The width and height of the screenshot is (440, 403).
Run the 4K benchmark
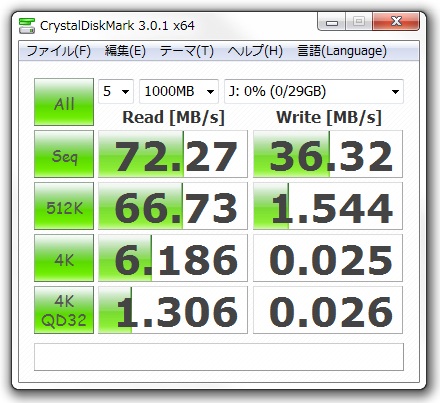(64, 258)
